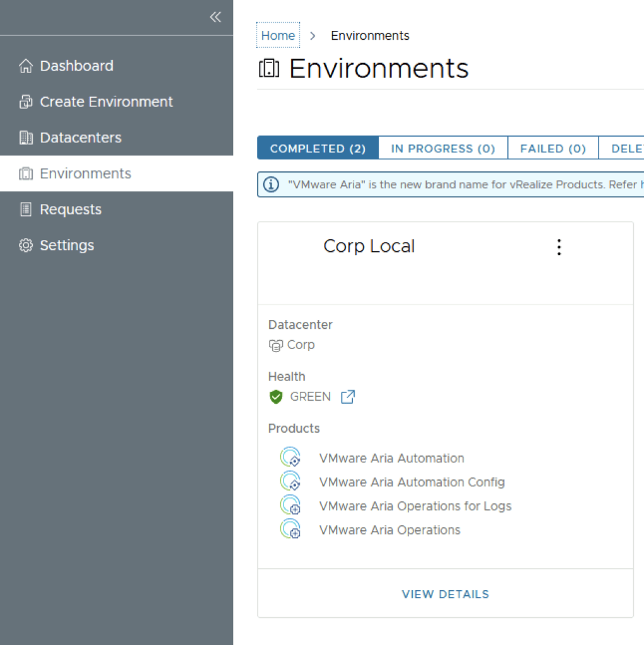Switch to the FAILED (0) tab
The image size is (644, 645).
[x=553, y=148]
